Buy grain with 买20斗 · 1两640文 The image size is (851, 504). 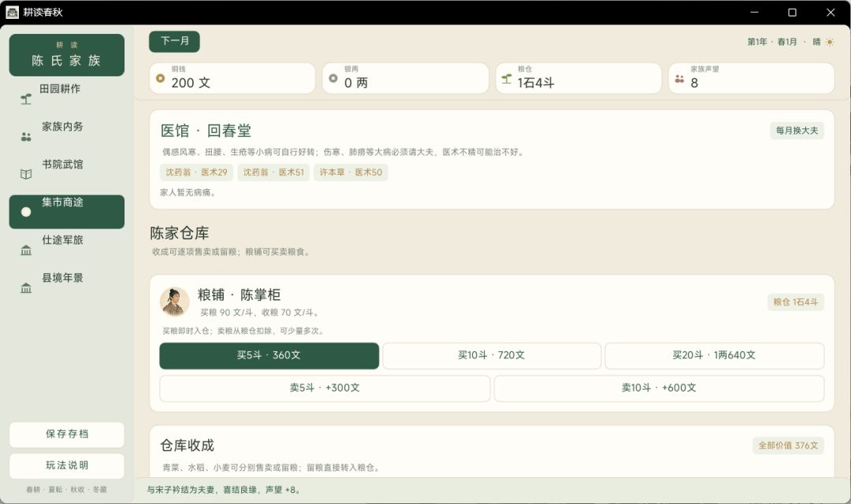coord(714,355)
